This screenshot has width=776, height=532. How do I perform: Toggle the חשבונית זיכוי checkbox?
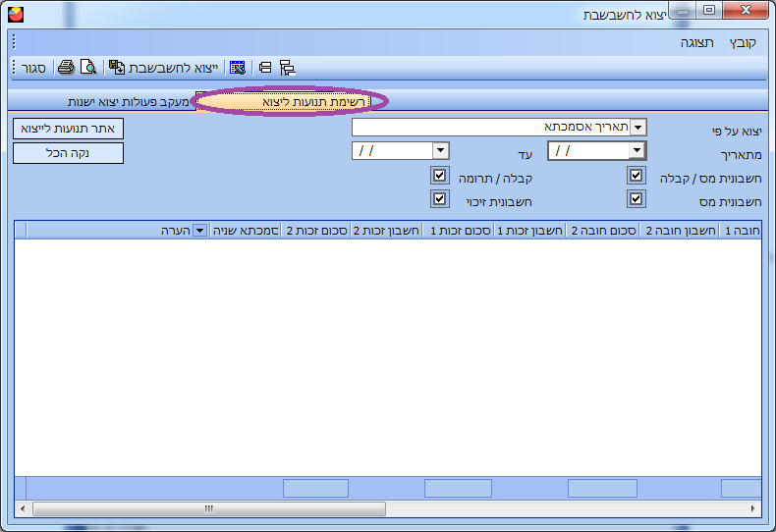(439, 199)
